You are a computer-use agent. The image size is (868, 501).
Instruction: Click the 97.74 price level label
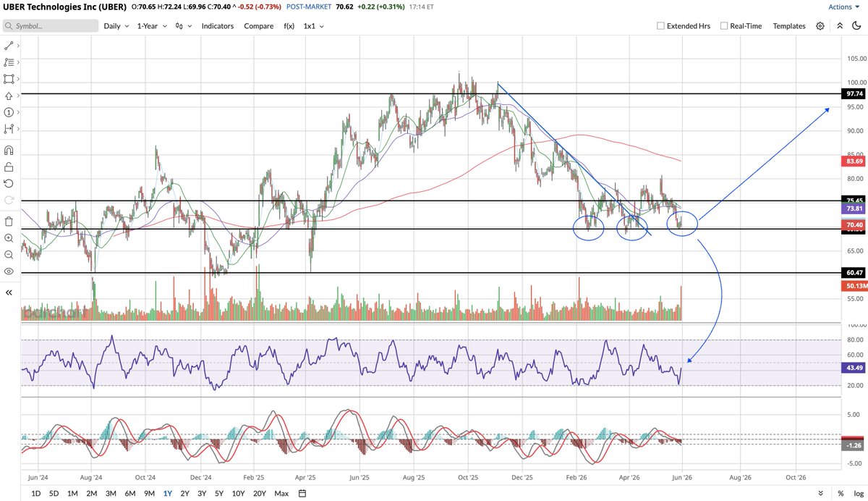click(854, 94)
